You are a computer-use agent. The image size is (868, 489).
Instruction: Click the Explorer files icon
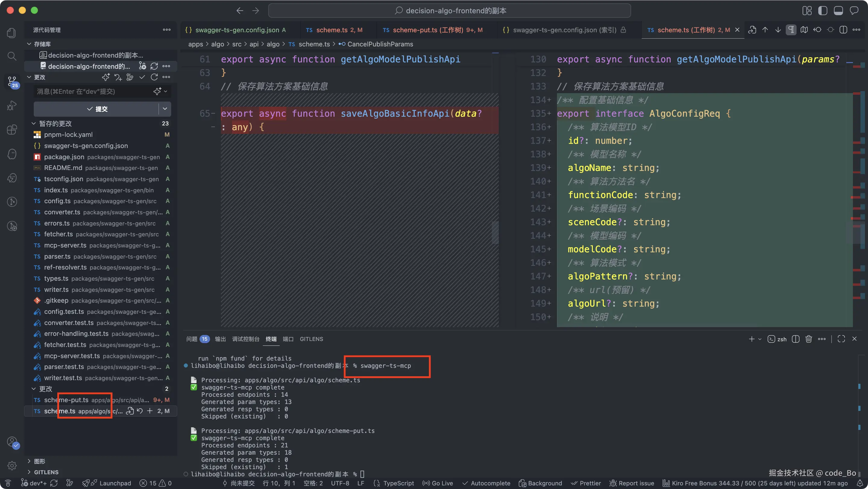tap(12, 33)
